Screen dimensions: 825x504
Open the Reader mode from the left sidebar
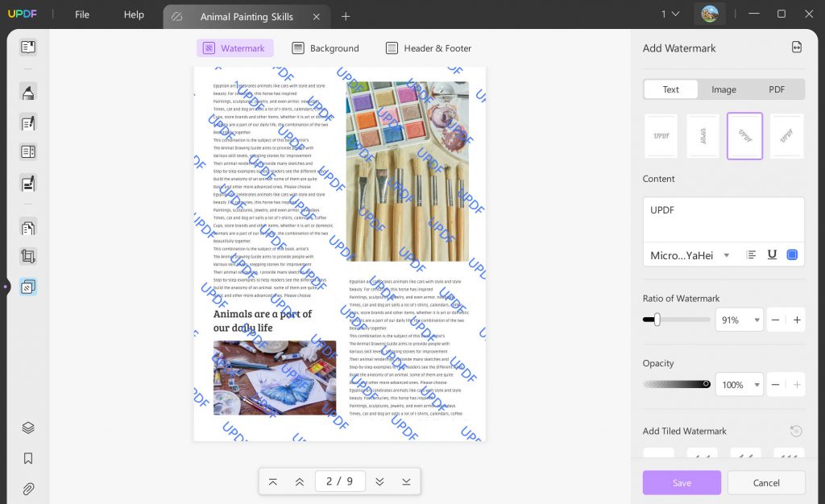pyautogui.click(x=28, y=48)
